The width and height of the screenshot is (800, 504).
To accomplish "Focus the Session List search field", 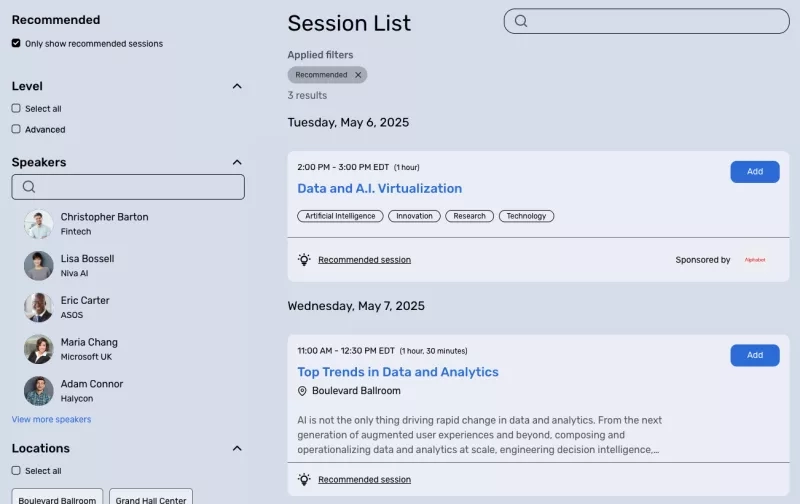I will [646, 21].
